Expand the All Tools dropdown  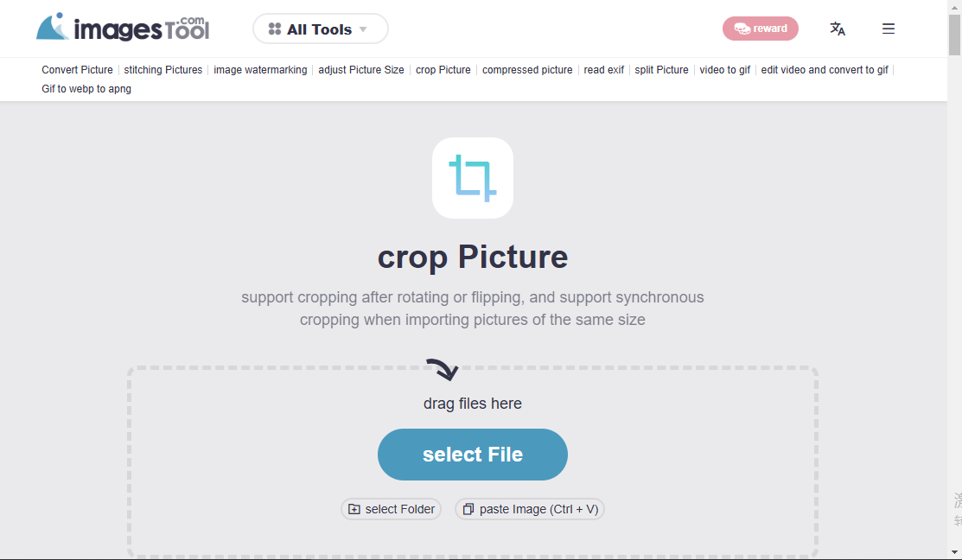(320, 29)
